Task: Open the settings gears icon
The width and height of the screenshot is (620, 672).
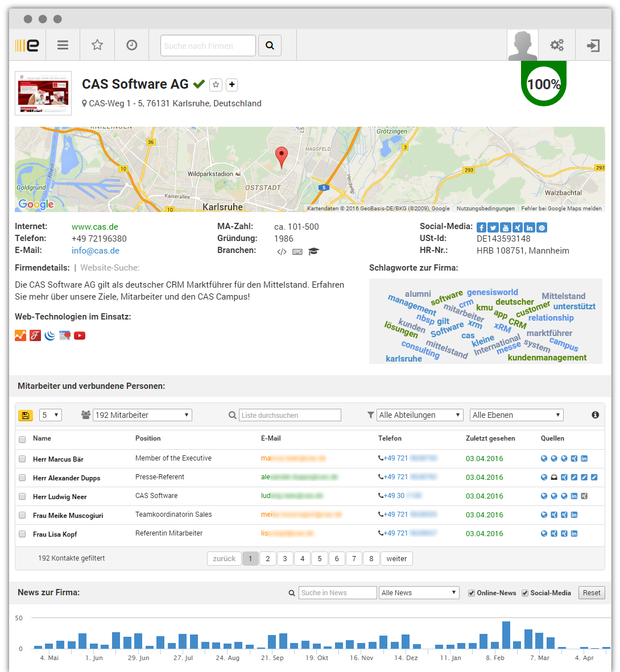Action: tap(557, 45)
